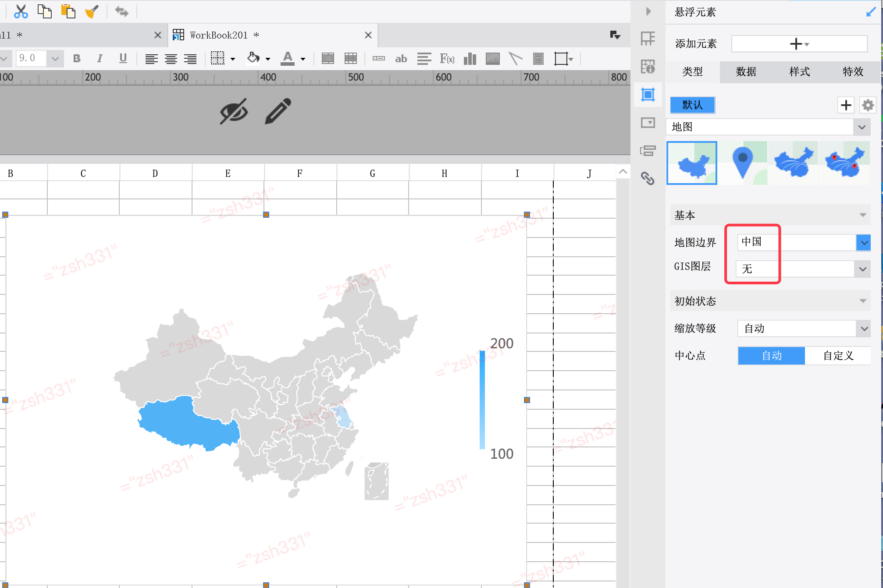Set 中心点 to 自定义
Screen dimensions: 883x588
[838, 356]
